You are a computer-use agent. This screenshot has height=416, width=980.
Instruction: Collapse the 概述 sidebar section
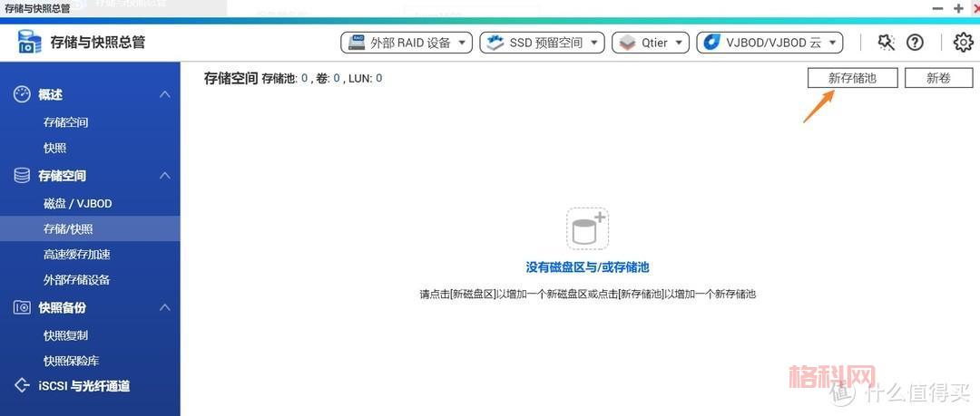(x=165, y=95)
